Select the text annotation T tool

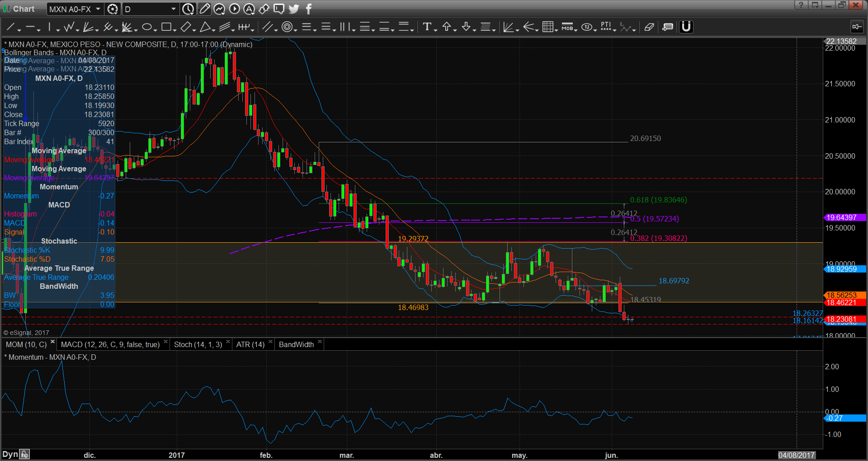click(427, 27)
